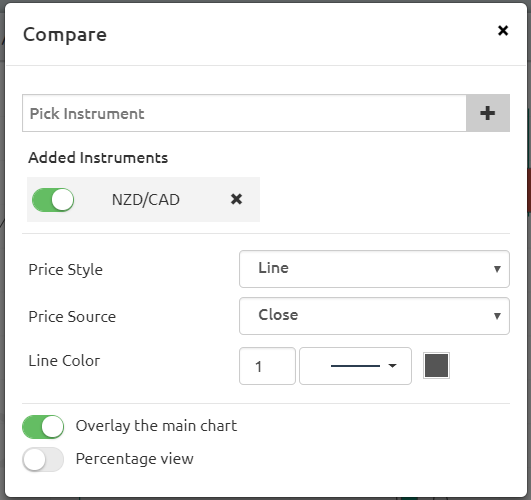Click the line width field showing 1
The width and height of the screenshot is (531, 500).
click(267, 366)
